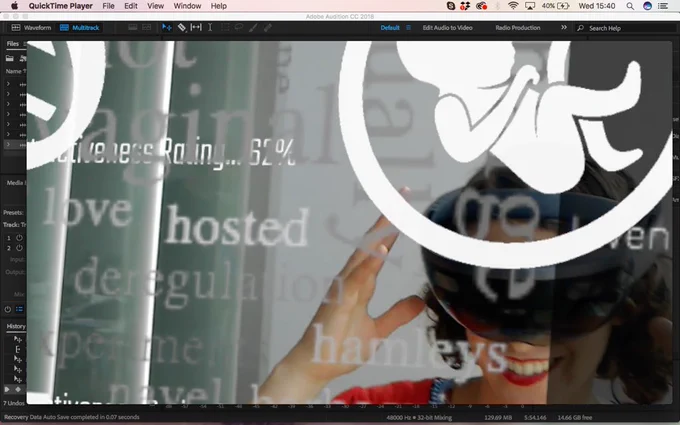
Task: Select the Spot Healing Brush tool
Action: [x=268, y=27]
